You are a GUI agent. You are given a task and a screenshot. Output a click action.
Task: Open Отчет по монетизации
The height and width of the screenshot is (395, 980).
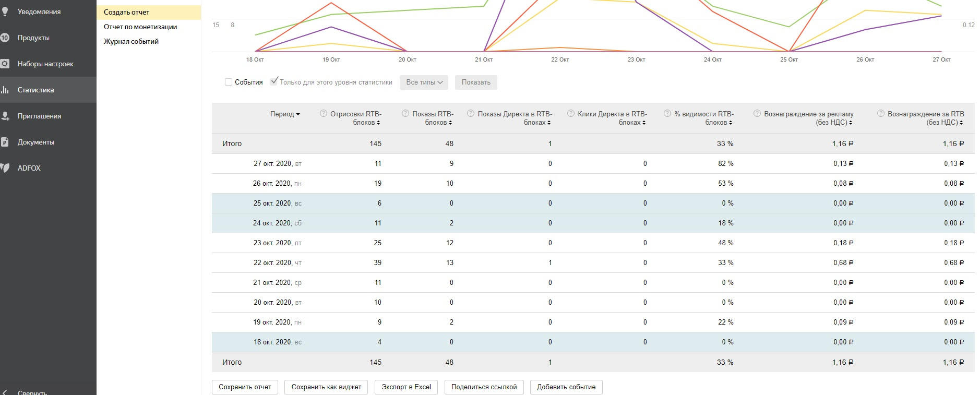coord(140,27)
